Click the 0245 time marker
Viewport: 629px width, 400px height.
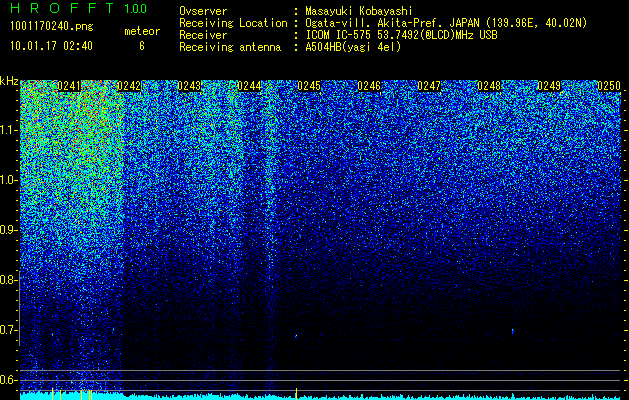[x=309, y=86]
